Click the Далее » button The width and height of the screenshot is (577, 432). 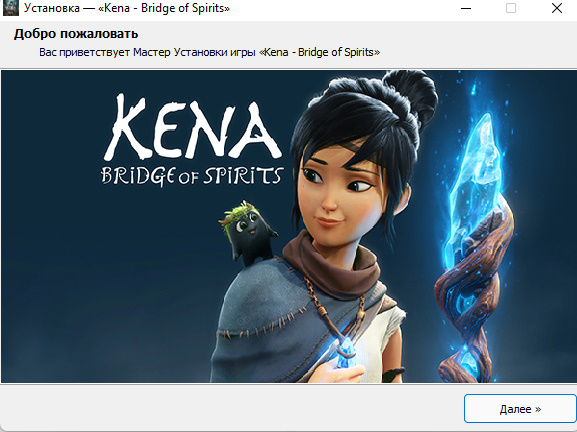520,408
